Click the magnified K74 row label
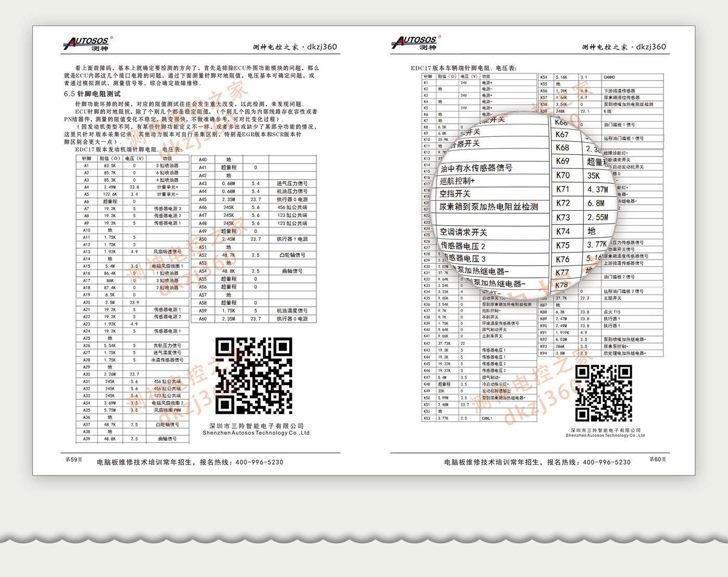 point(563,232)
